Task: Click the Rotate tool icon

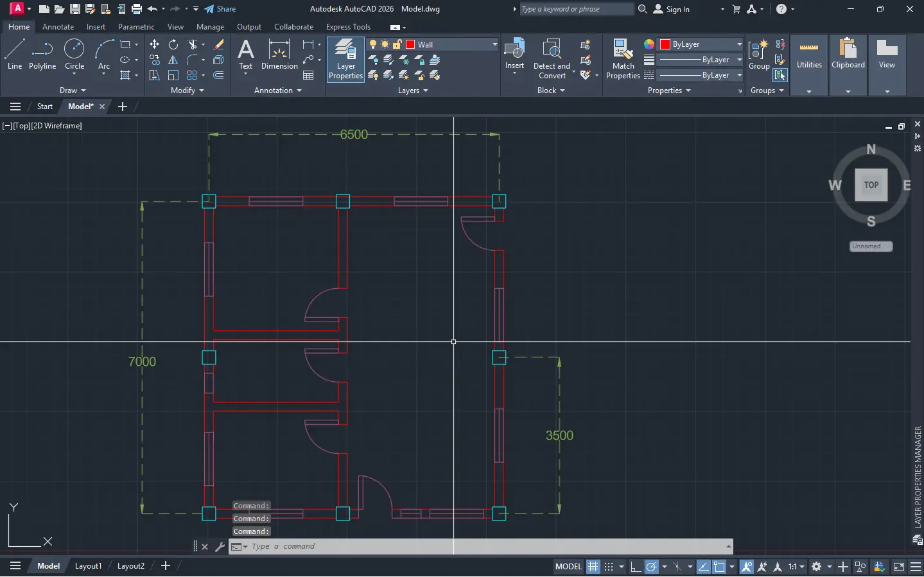Action: [173, 44]
